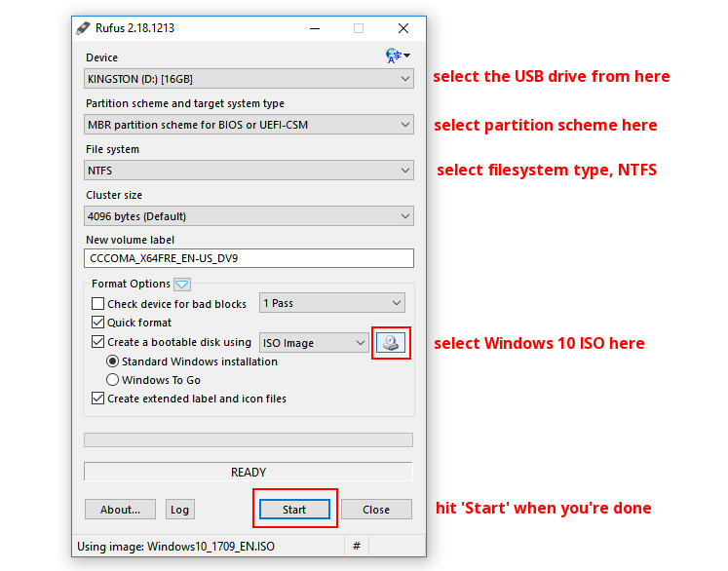The height and width of the screenshot is (571, 728).
Task: Click the 'Using image: Windows10_1709_EN.ISO' status text
Action: click(x=176, y=547)
